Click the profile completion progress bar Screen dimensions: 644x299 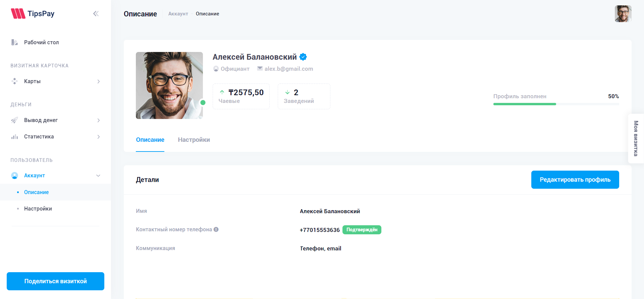click(556, 104)
